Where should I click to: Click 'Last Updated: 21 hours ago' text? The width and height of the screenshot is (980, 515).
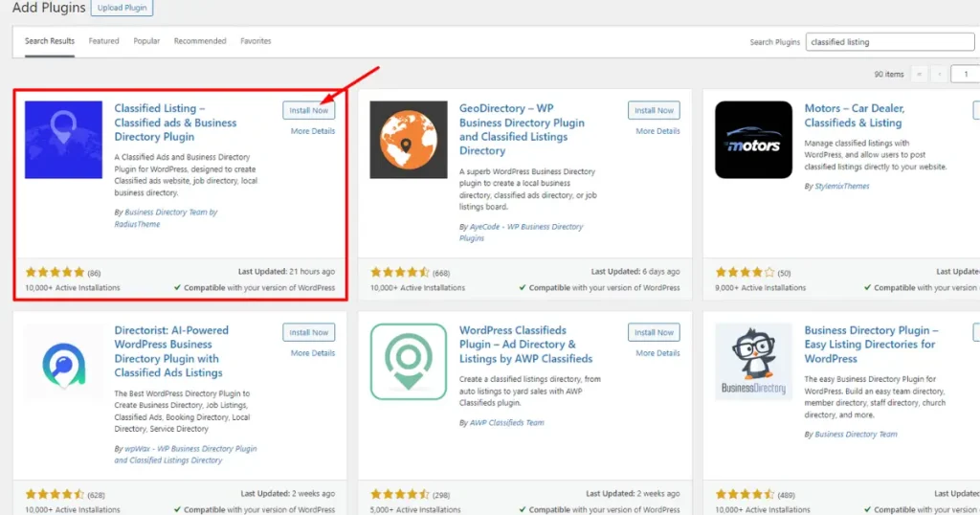pos(286,272)
